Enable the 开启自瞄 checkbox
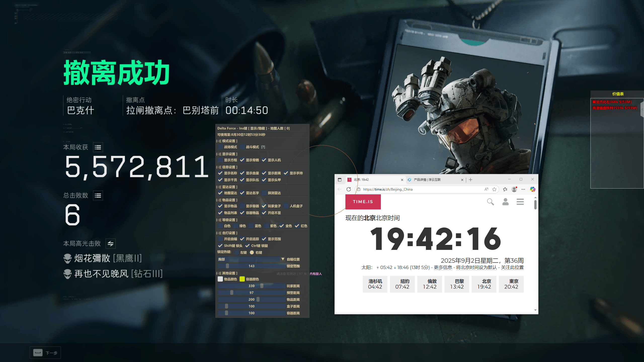The width and height of the screenshot is (644, 362). (x=220, y=239)
